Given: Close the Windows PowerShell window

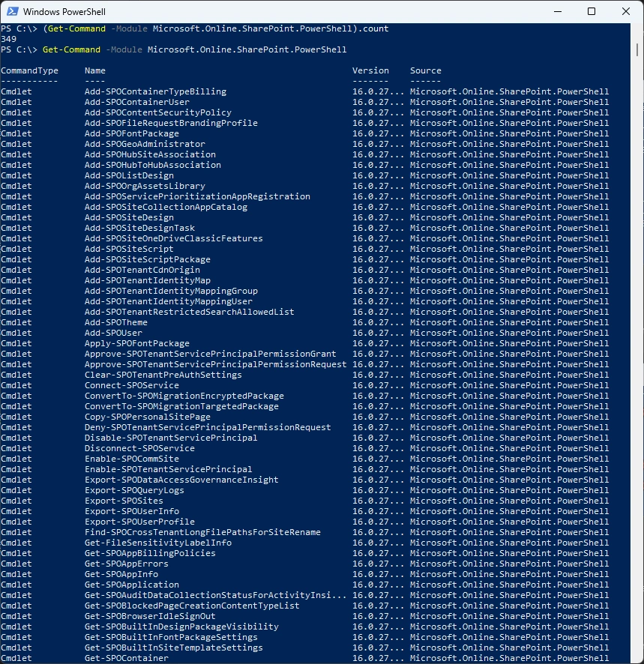Looking at the screenshot, I should point(626,11).
